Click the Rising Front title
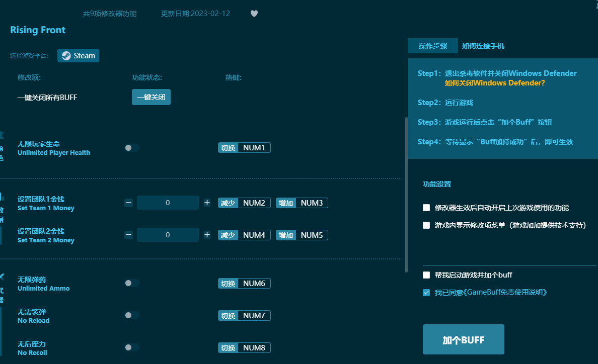Screen dimensions: 598x364 [x=37, y=30]
